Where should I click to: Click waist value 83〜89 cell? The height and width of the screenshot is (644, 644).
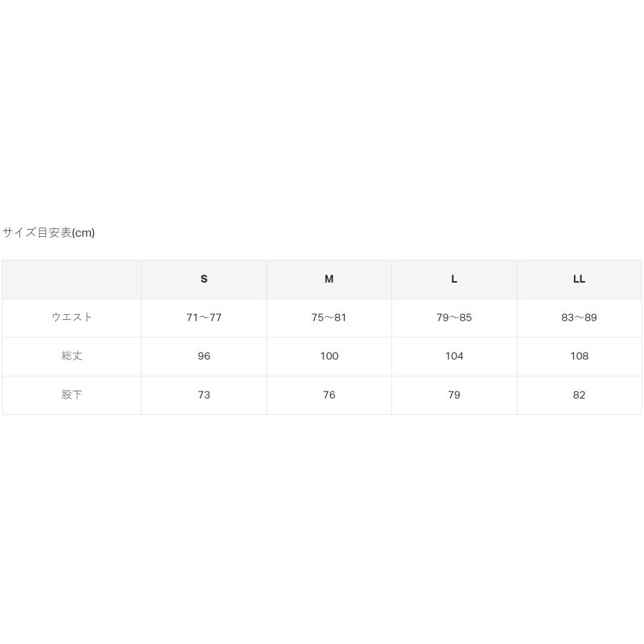[x=579, y=318]
